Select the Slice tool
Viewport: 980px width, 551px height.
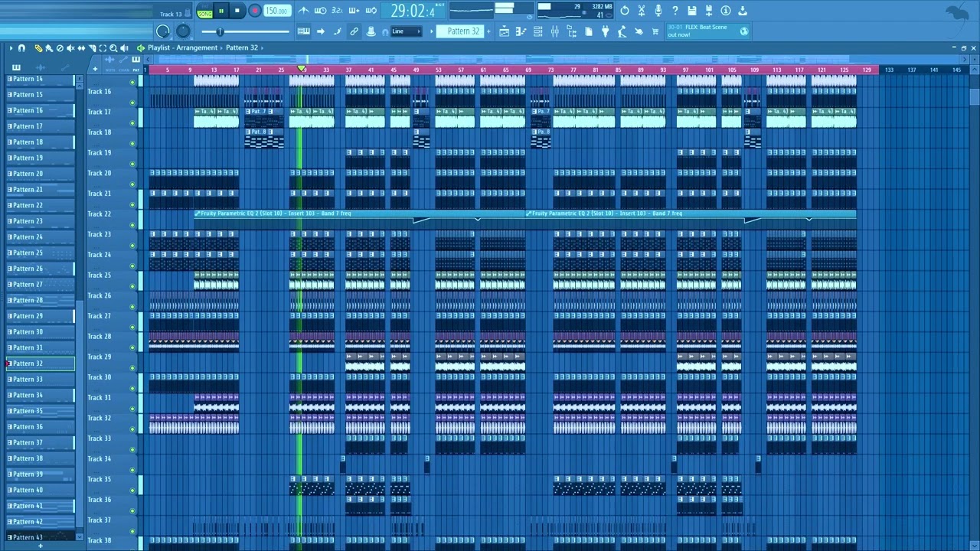coord(92,47)
